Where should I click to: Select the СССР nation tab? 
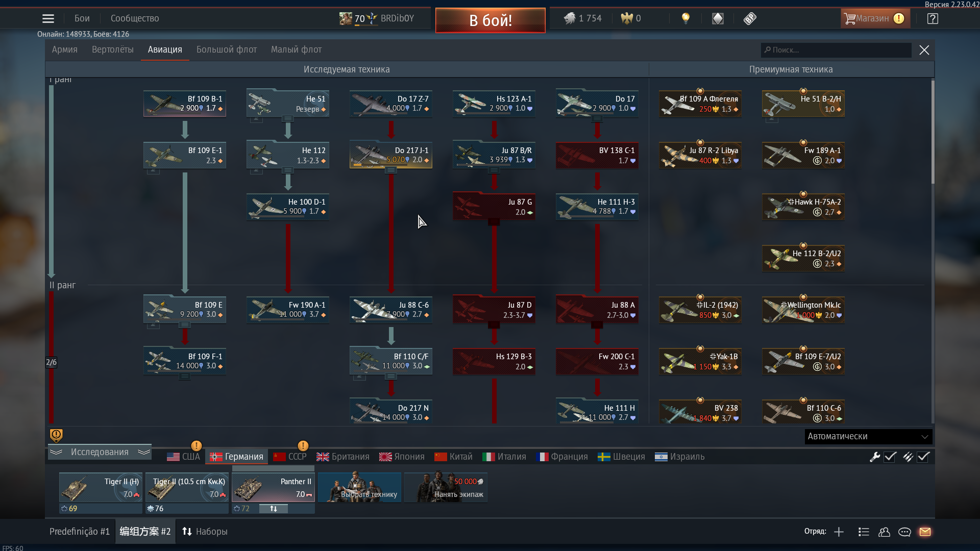pyautogui.click(x=290, y=457)
